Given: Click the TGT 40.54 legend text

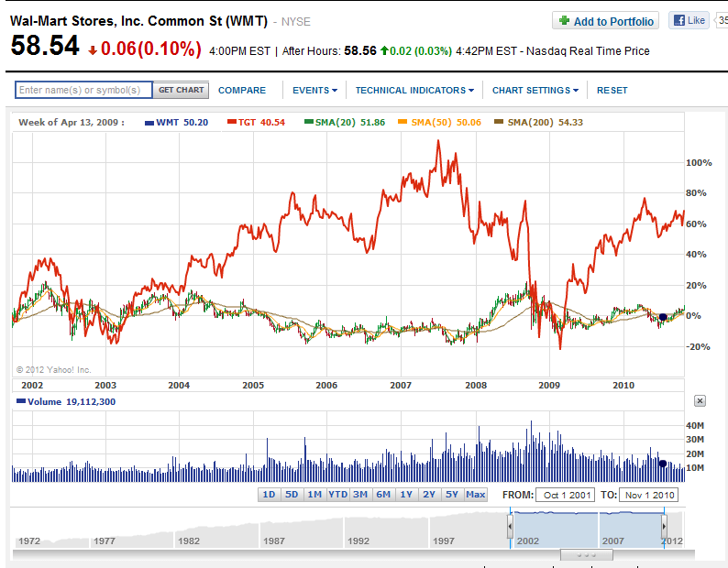Looking at the screenshot, I should coord(261,123).
